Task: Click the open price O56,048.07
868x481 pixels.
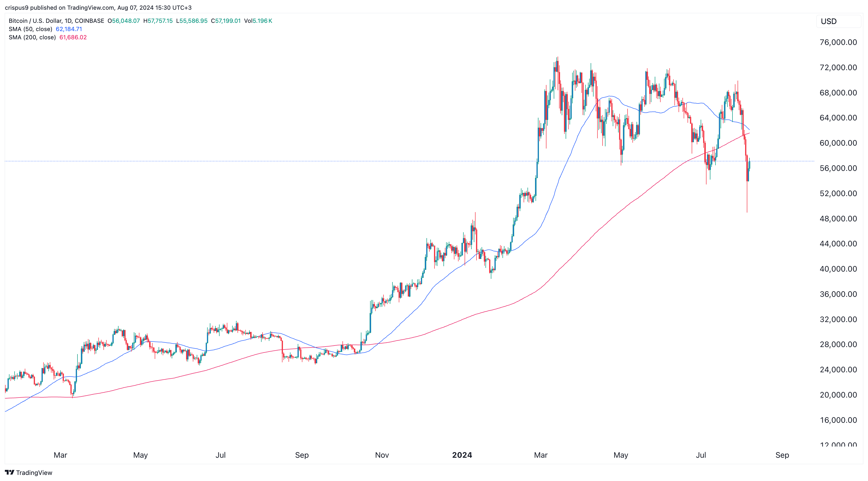Action: click(124, 21)
